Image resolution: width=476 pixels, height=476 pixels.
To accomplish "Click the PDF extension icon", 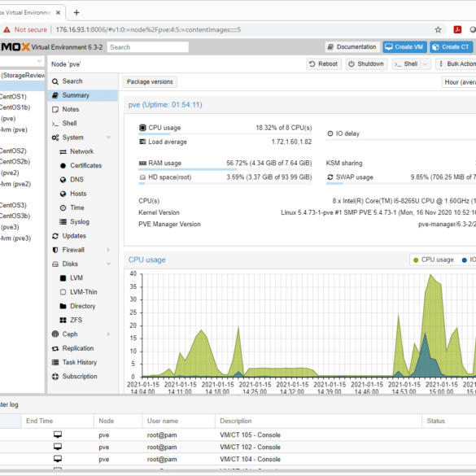I will coord(457,30).
